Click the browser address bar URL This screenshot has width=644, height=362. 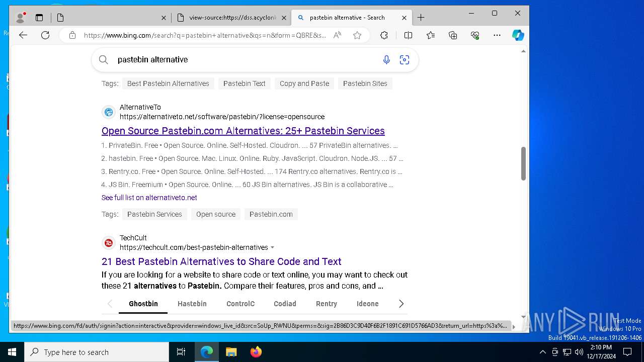tap(205, 35)
